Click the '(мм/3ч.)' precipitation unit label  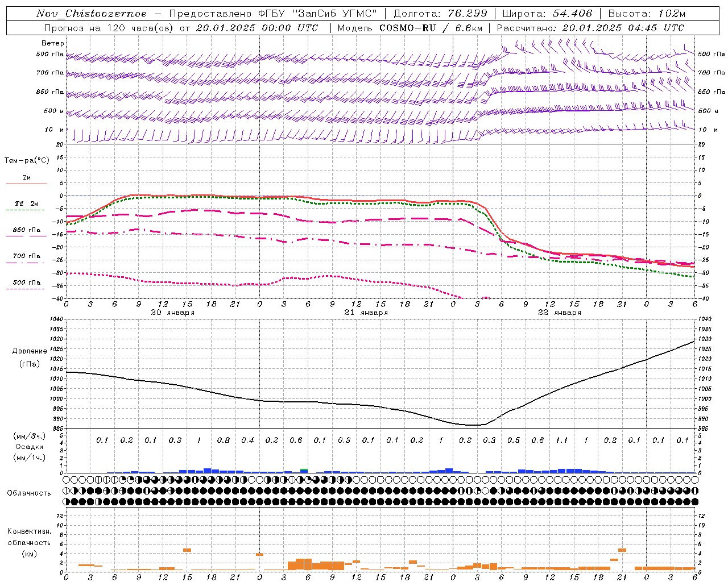30,436
